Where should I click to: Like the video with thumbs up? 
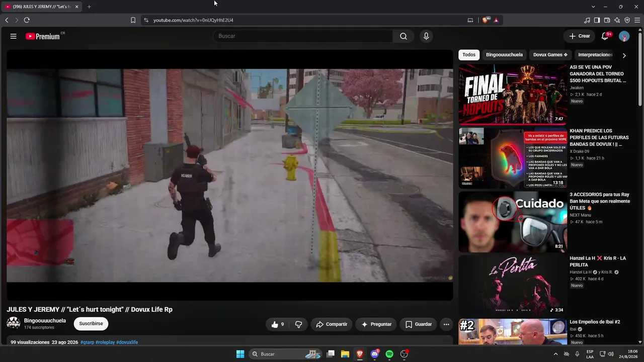(x=278, y=324)
